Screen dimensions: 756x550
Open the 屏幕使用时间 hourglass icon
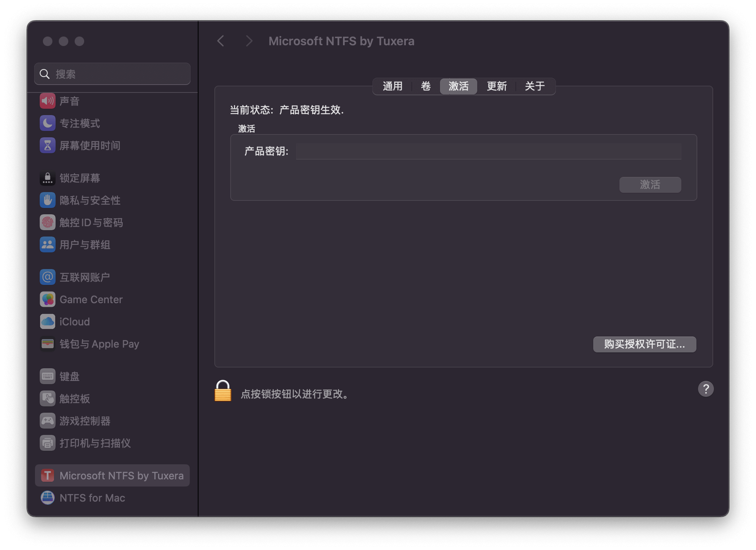click(x=48, y=145)
